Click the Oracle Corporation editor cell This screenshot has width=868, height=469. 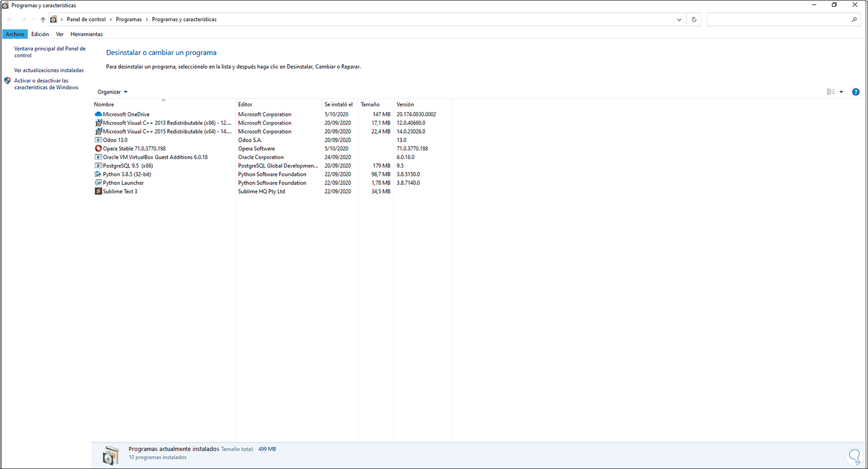coord(261,157)
